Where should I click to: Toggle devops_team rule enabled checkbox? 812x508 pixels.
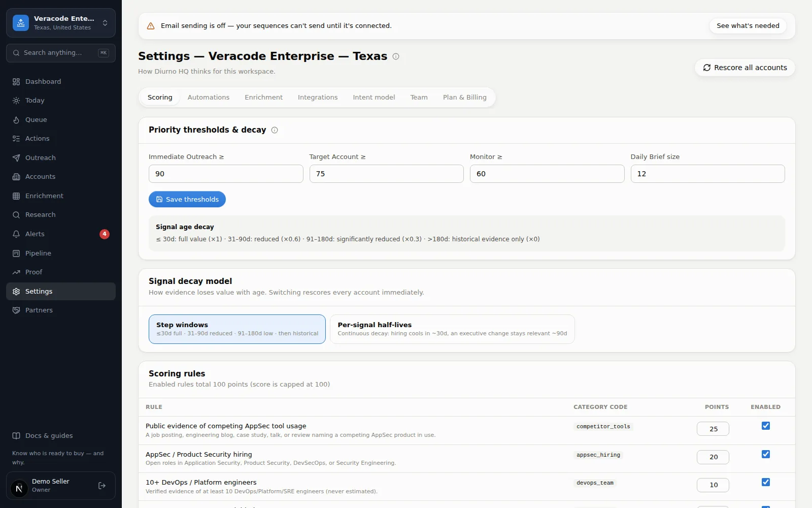[x=766, y=482]
